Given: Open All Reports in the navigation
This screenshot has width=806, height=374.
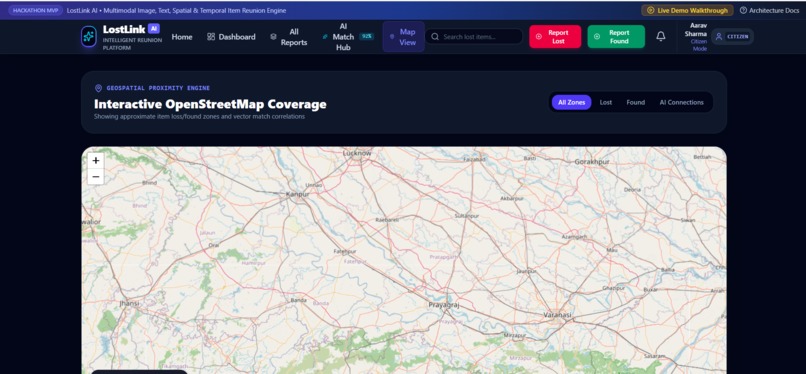Looking at the screenshot, I should [289, 37].
